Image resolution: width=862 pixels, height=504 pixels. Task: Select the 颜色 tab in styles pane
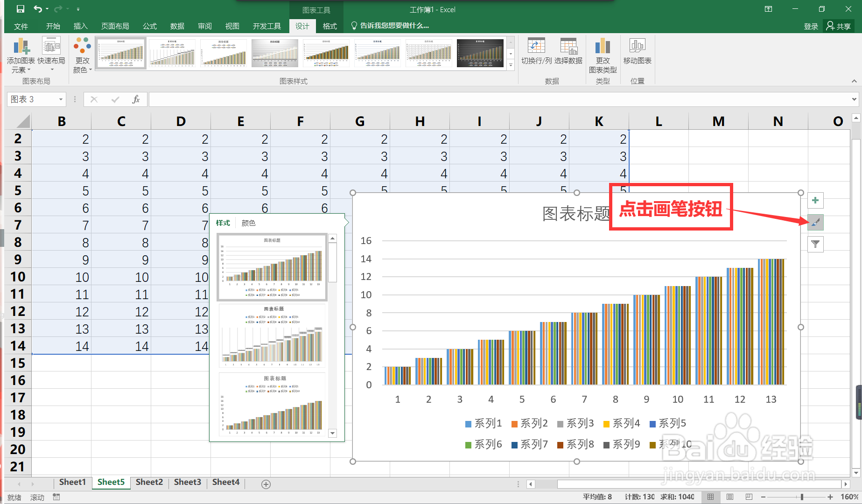(x=249, y=223)
